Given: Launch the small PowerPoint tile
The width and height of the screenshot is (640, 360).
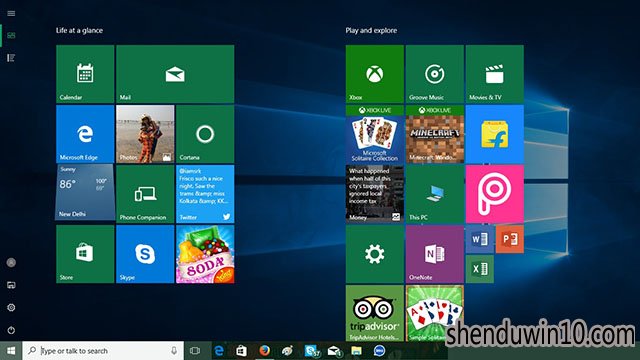Looking at the screenshot, I should click(510, 239).
